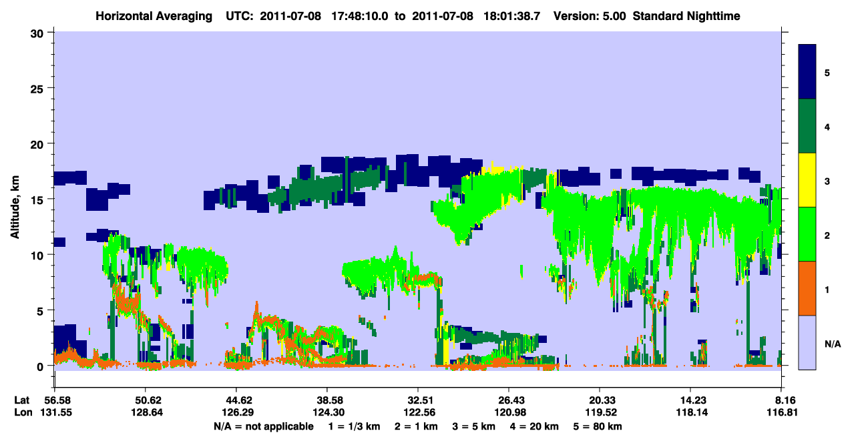This screenshot has height=445, width=868.
Task: Click the dark blue color bar segment labeled 5
Action: pyautogui.click(x=807, y=72)
